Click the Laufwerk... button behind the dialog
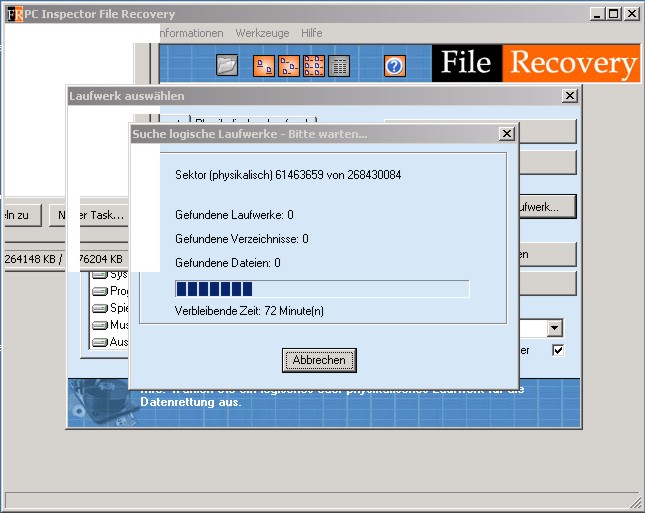 point(548,207)
